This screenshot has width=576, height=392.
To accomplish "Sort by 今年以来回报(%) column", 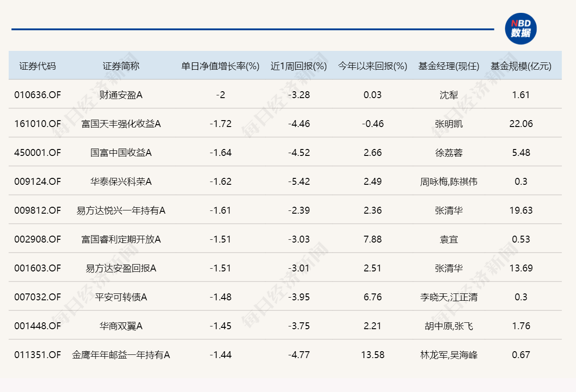I will (x=371, y=66).
